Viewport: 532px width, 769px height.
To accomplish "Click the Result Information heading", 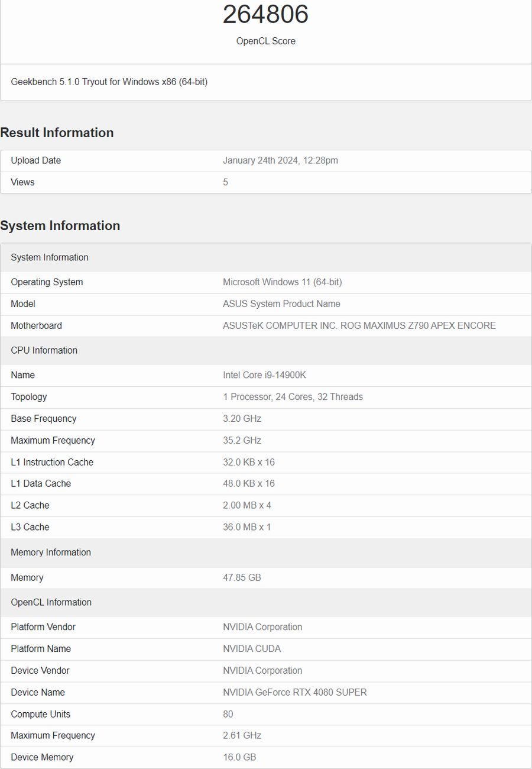I will pyautogui.click(x=57, y=133).
